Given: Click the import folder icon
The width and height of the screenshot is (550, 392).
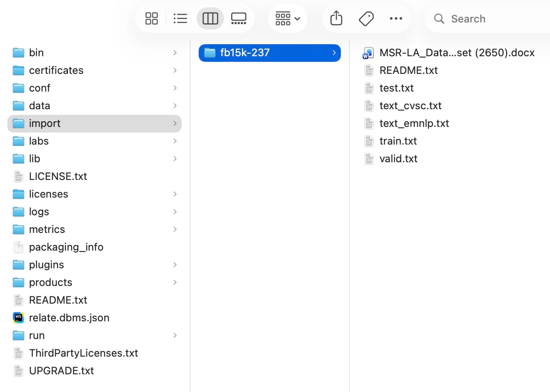Looking at the screenshot, I should point(18,123).
